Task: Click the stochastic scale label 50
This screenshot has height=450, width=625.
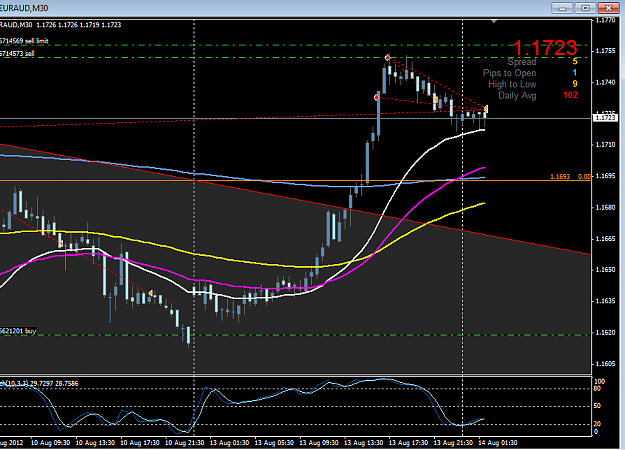Action: [597, 406]
